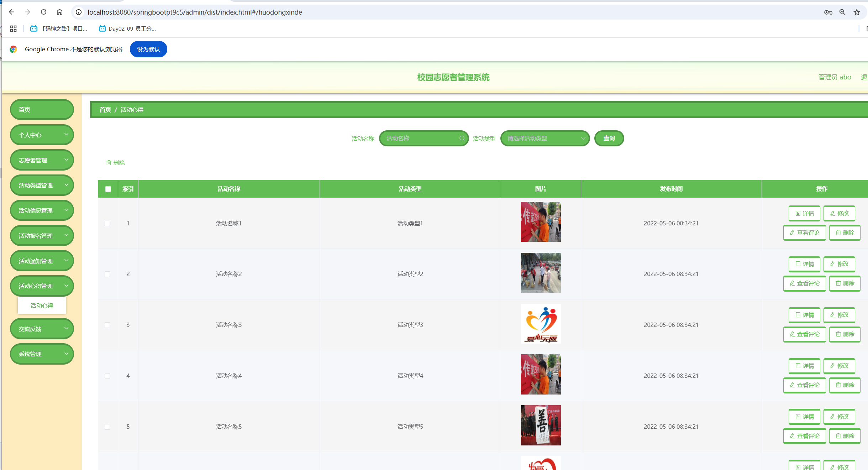Click the browser home icon

click(59, 12)
